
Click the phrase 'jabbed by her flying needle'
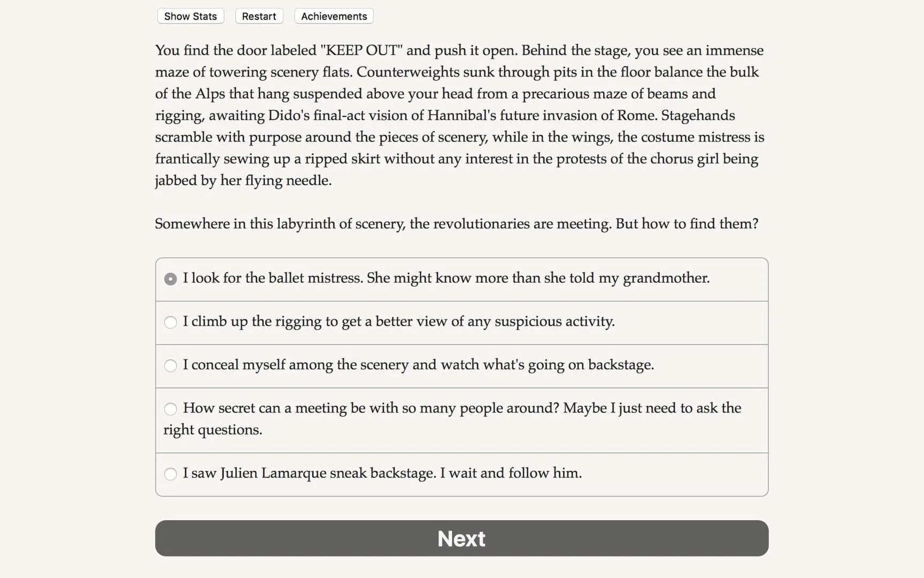coord(242,180)
